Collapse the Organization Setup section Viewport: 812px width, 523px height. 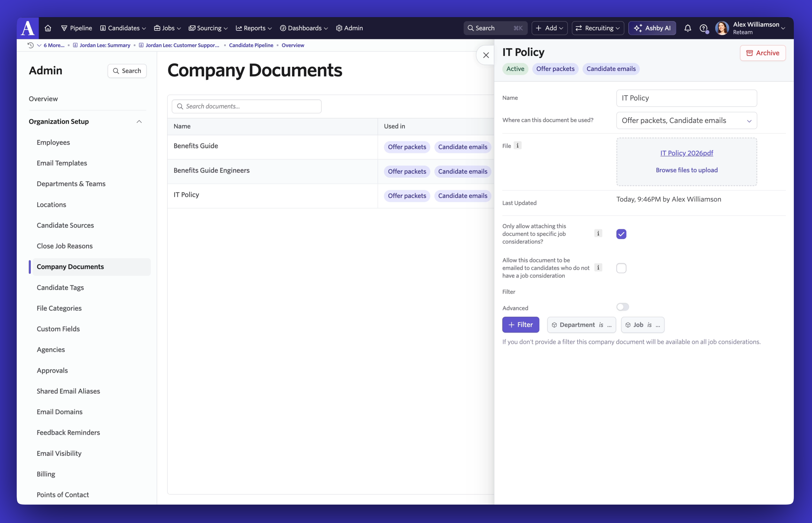139,122
